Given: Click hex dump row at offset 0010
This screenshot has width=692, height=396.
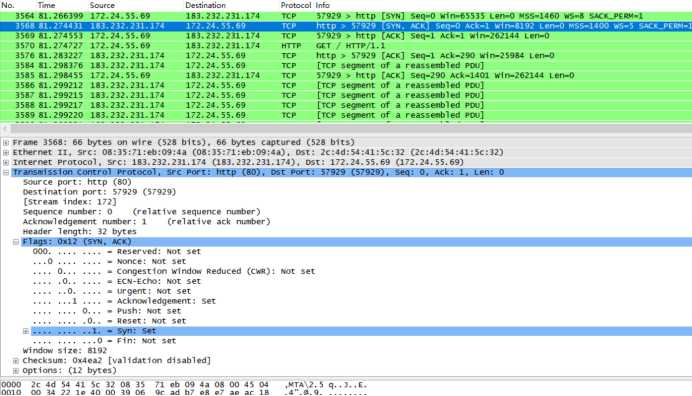Looking at the screenshot, I should click(x=184, y=392).
